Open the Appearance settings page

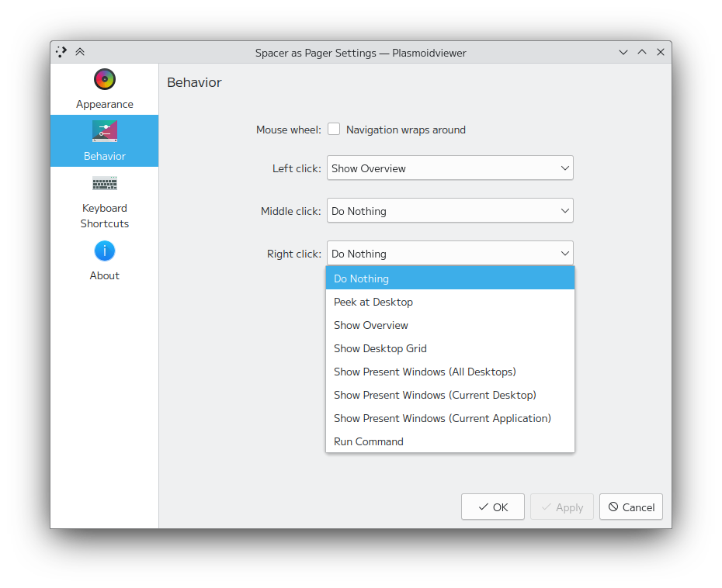click(105, 89)
